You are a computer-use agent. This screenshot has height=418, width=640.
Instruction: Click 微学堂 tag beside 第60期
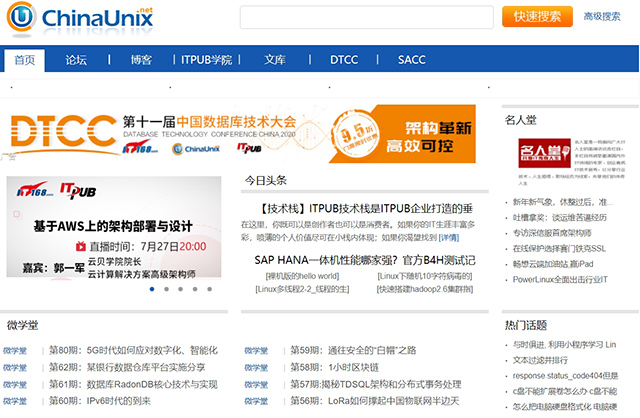[x=15, y=401]
